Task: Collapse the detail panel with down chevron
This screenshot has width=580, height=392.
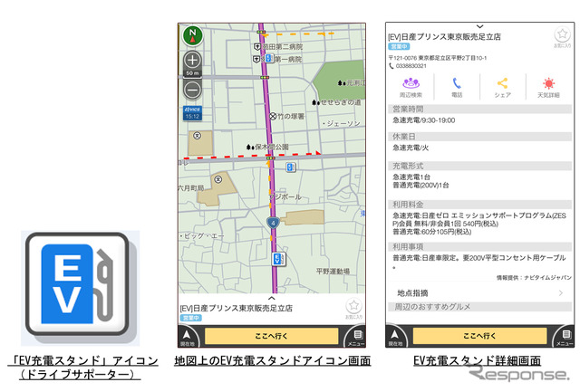Action: (479, 26)
